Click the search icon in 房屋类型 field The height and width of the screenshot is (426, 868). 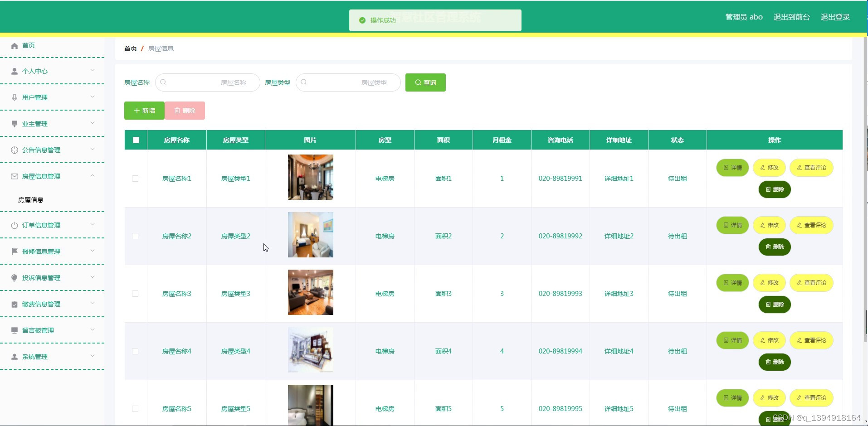pyautogui.click(x=304, y=82)
